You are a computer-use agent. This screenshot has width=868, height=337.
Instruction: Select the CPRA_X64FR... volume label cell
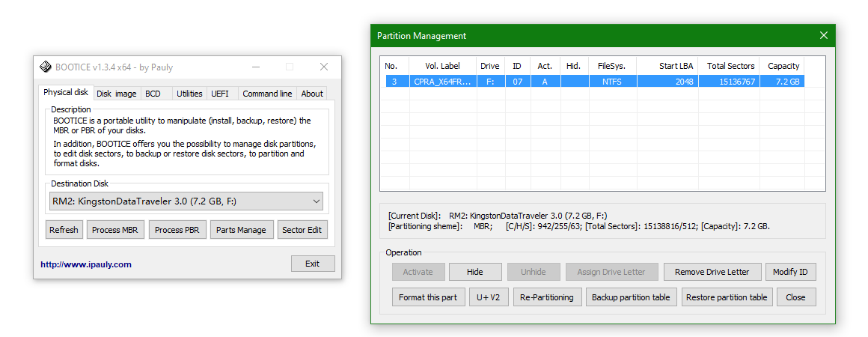(443, 82)
